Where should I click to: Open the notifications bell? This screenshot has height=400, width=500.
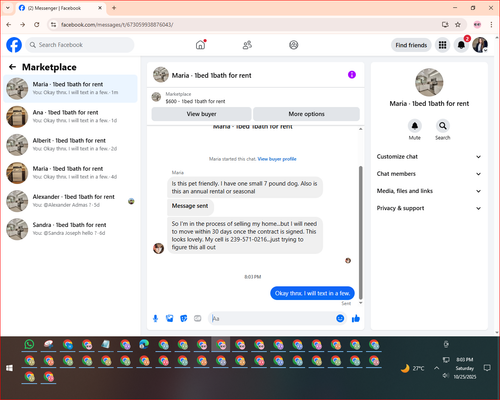tap(461, 45)
